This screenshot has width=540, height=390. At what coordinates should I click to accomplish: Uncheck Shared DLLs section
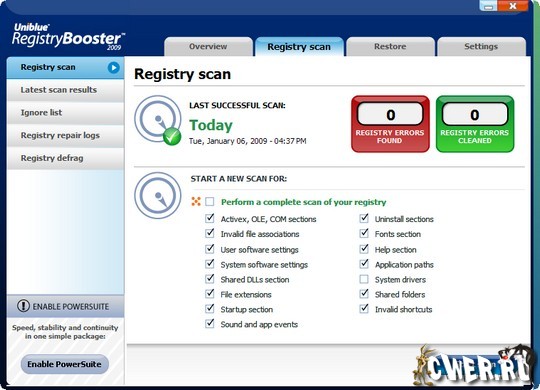[x=210, y=279]
